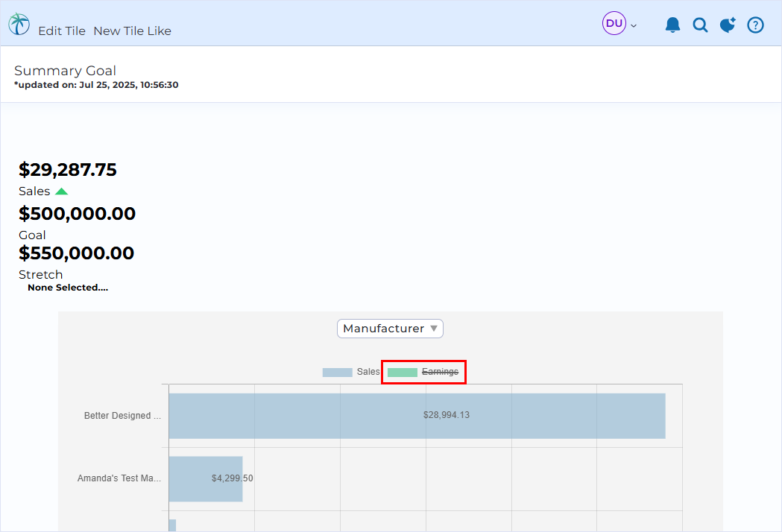Choose New Tile Like
The height and width of the screenshot is (532, 782).
[132, 31]
